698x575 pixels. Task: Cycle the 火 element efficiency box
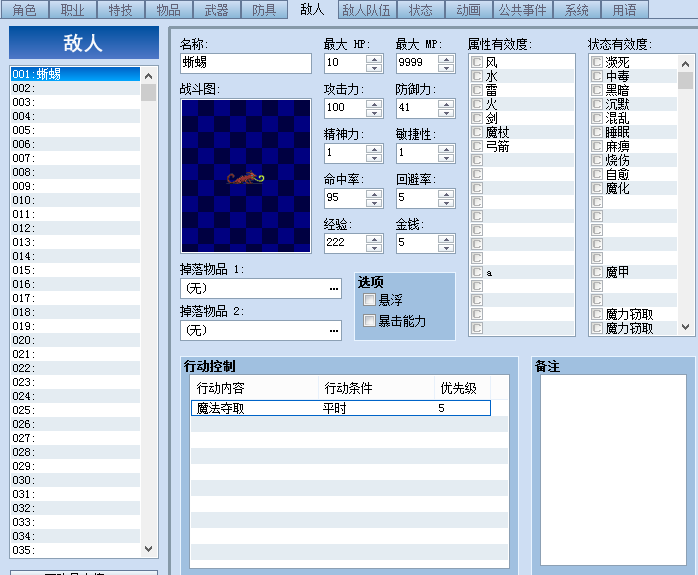click(x=477, y=104)
